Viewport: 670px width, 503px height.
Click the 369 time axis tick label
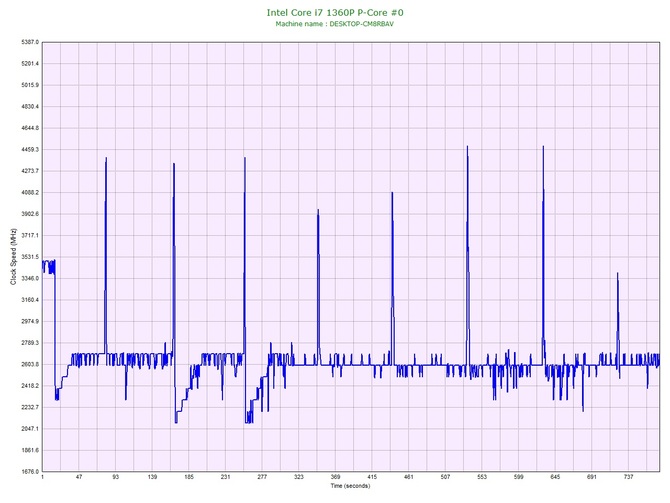336,477
